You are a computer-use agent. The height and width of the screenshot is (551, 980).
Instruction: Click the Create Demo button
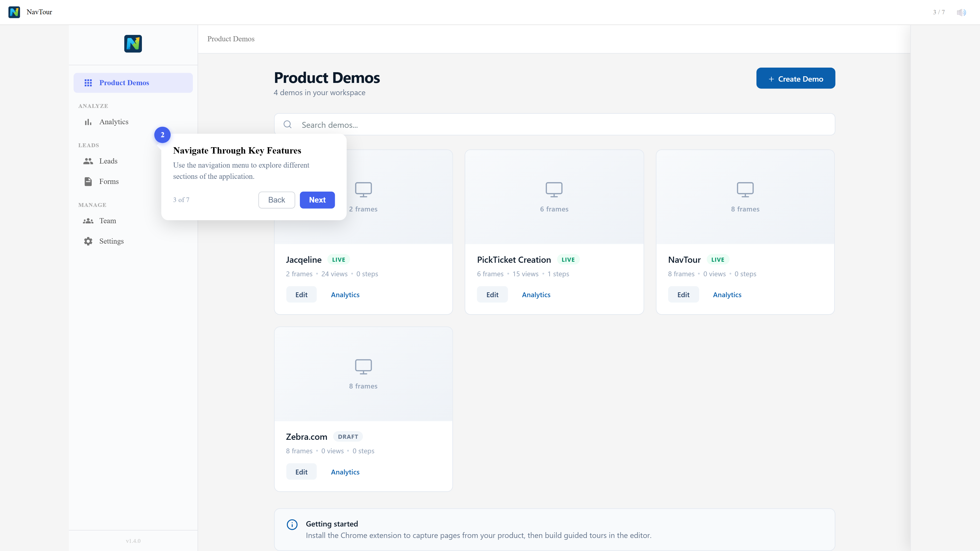click(x=795, y=78)
